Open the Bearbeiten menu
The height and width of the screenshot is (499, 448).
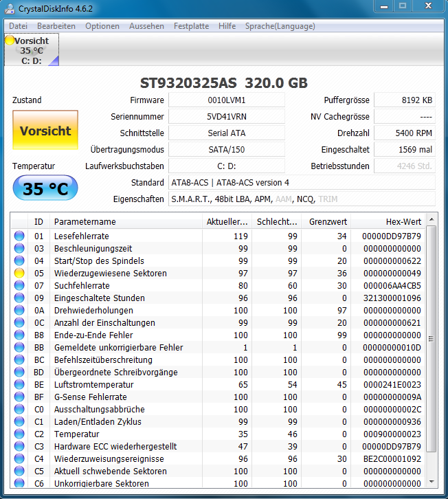pyautogui.click(x=56, y=26)
